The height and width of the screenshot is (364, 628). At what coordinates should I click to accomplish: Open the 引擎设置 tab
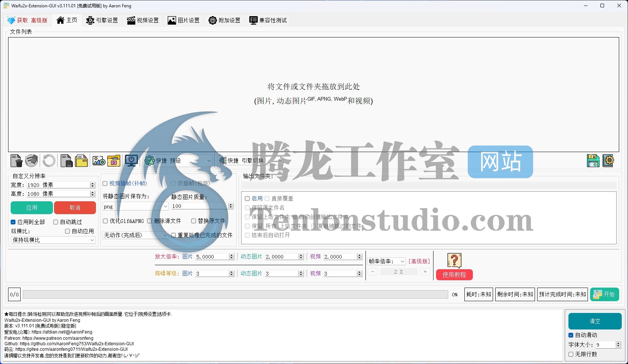[x=102, y=20]
